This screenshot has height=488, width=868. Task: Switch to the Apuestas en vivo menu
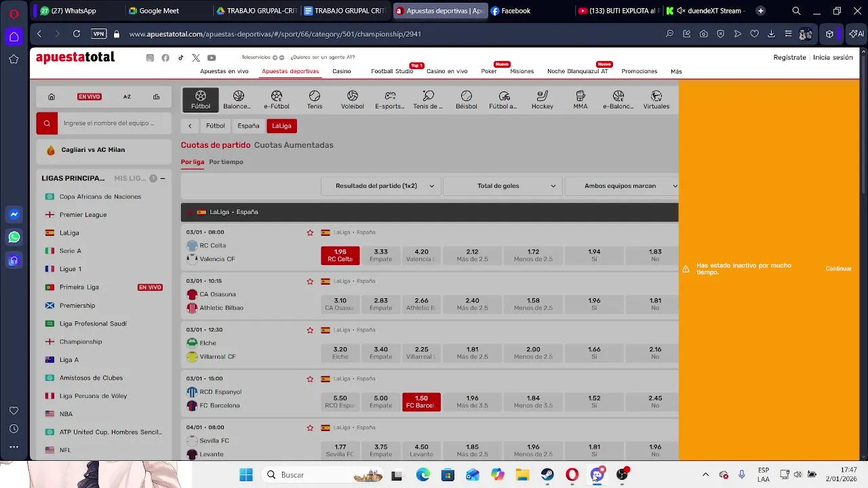pyautogui.click(x=224, y=71)
